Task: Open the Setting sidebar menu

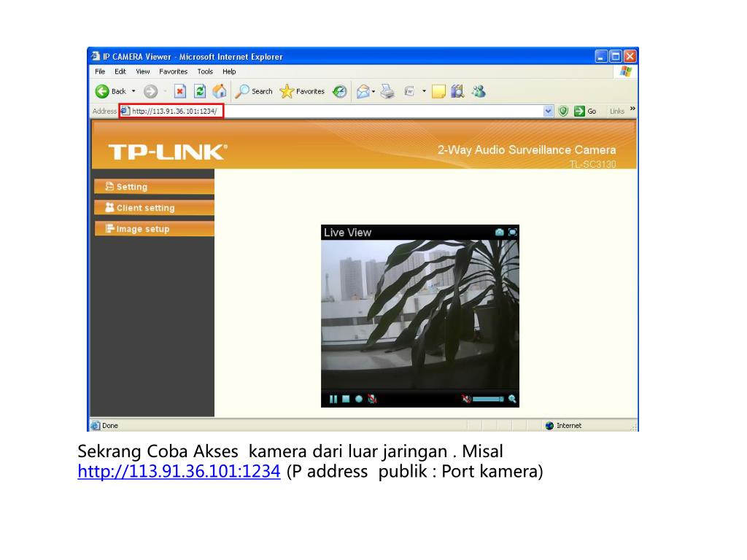Action: 154,187
